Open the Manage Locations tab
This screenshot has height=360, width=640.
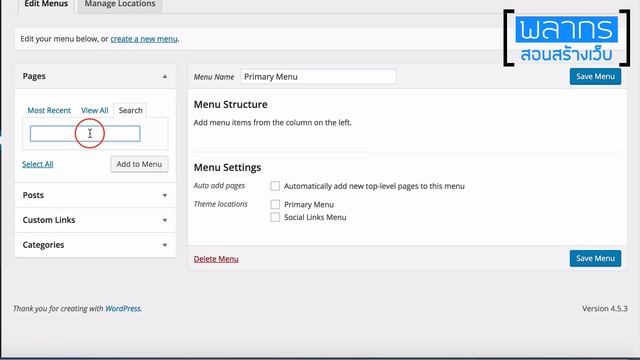[120, 4]
